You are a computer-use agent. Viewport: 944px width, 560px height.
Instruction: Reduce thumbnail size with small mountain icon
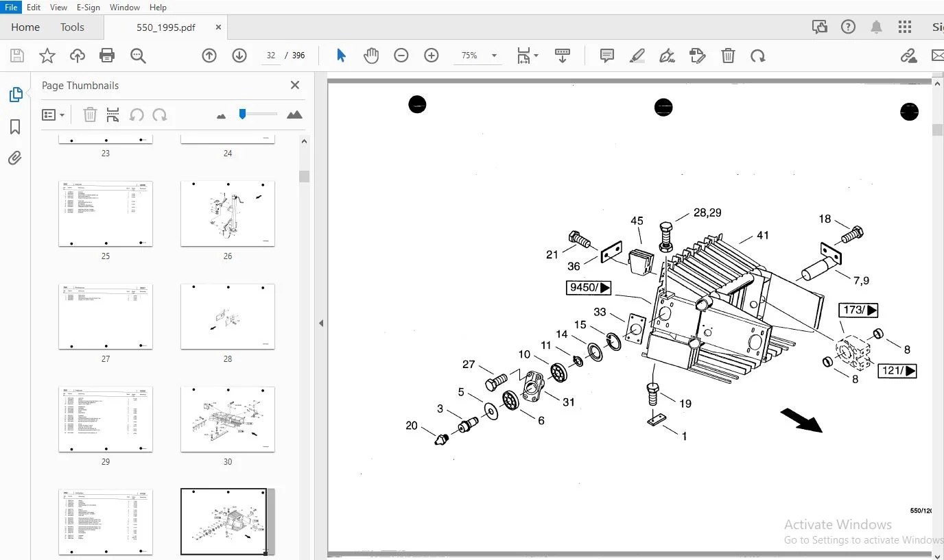pos(221,117)
